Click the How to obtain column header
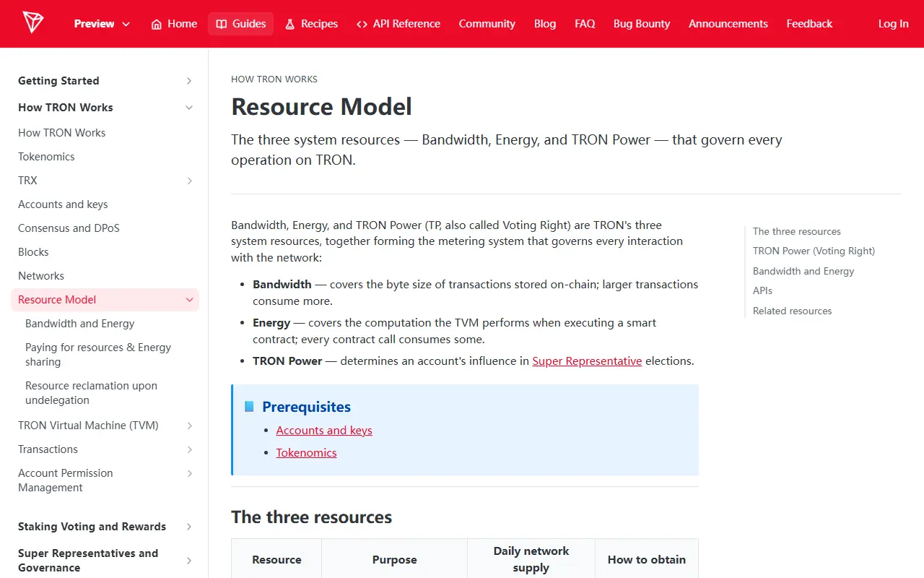The height and width of the screenshot is (578, 924). click(x=647, y=559)
